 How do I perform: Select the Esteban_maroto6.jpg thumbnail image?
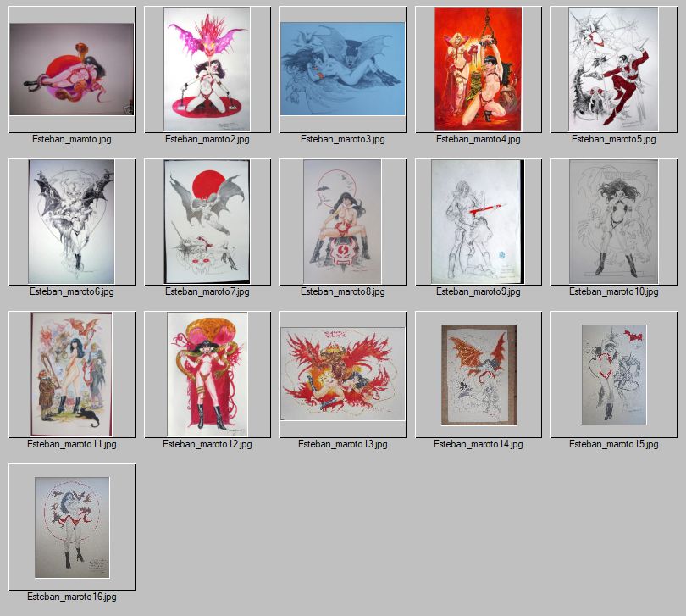coord(71,221)
